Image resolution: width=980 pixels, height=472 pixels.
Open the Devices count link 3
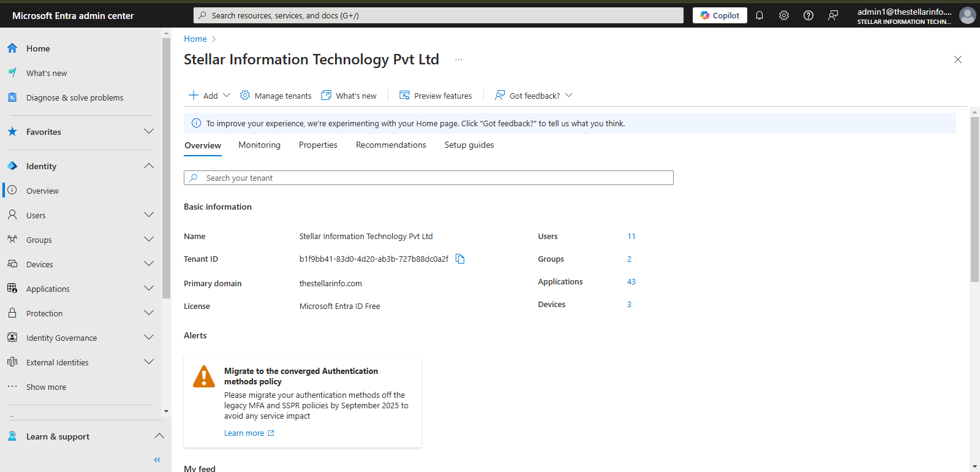tap(629, 304)
